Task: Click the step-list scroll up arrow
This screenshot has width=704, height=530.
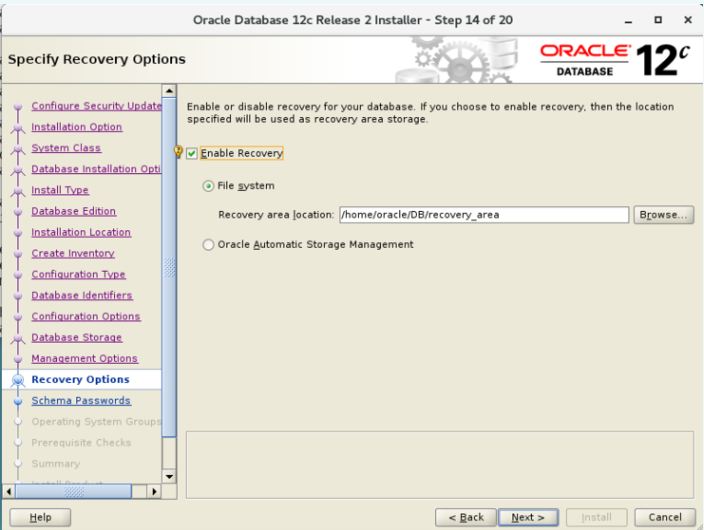Action: [169, 91]
